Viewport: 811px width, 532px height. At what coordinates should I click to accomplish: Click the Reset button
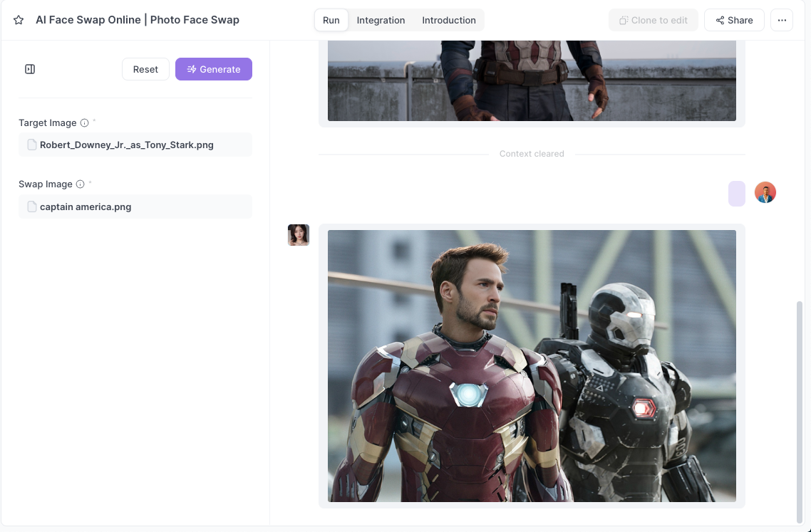pos(145,69)
